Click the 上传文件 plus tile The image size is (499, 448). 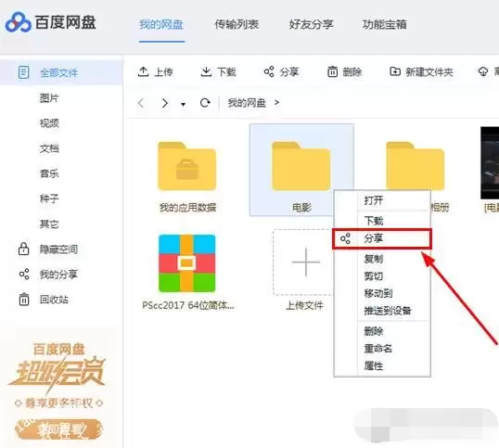pyautogui.click(x=304, y=262)
